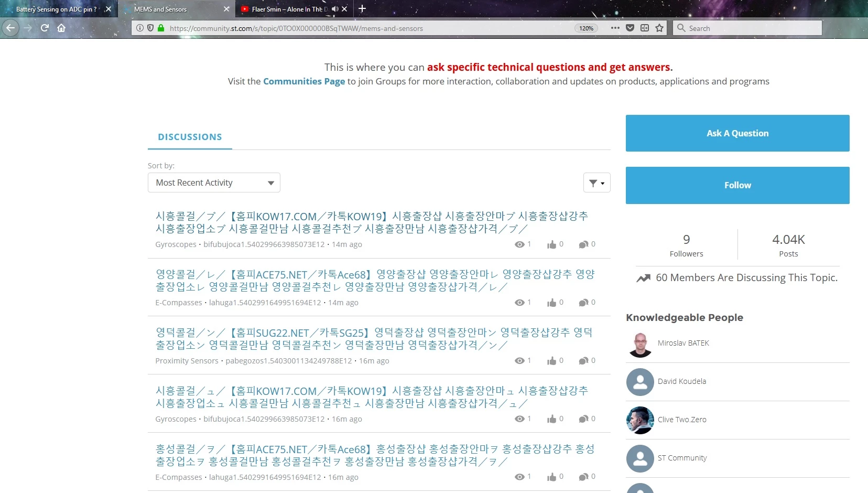
Task: Click Clive Two.Zero avatar photo
Action: [x=640, y=421]
